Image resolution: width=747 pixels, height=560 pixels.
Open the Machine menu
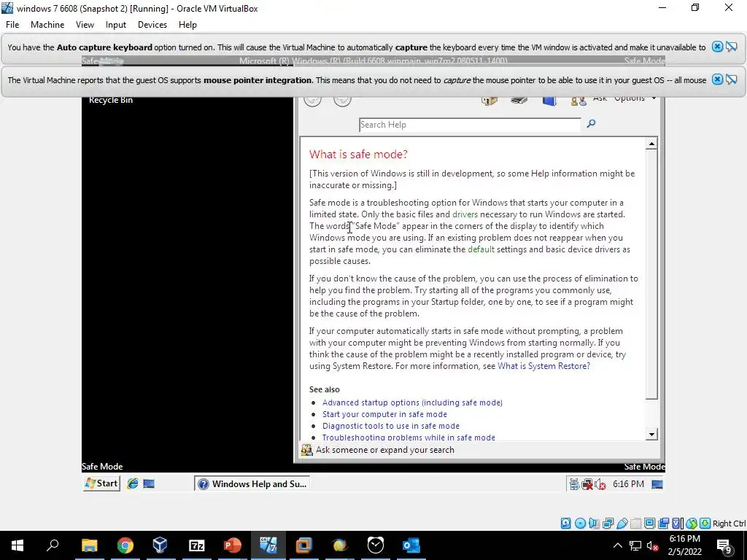(x=47, y=25)
